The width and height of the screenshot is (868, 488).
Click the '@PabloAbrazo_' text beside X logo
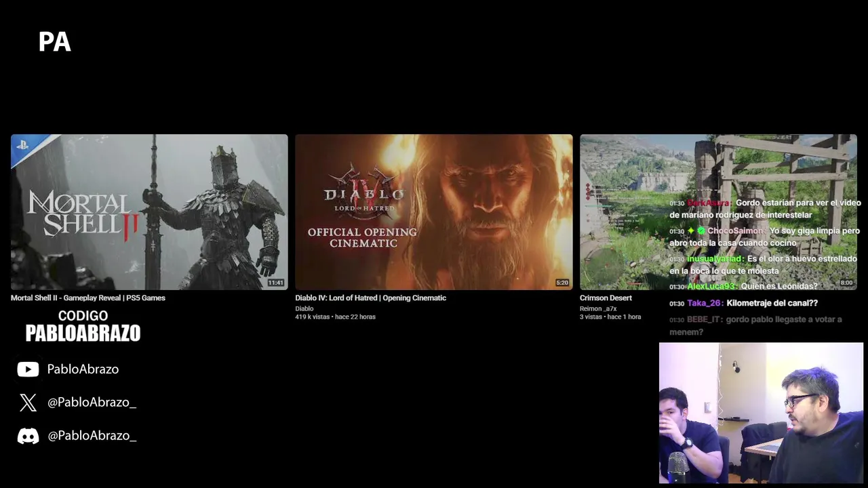tap(92, 402)
